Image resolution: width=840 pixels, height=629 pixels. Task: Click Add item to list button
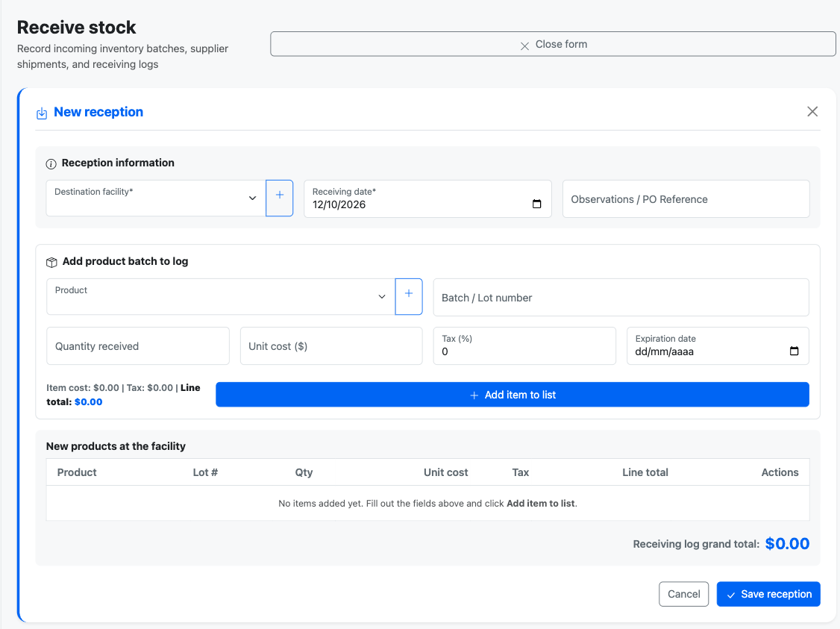click(513, 395)
